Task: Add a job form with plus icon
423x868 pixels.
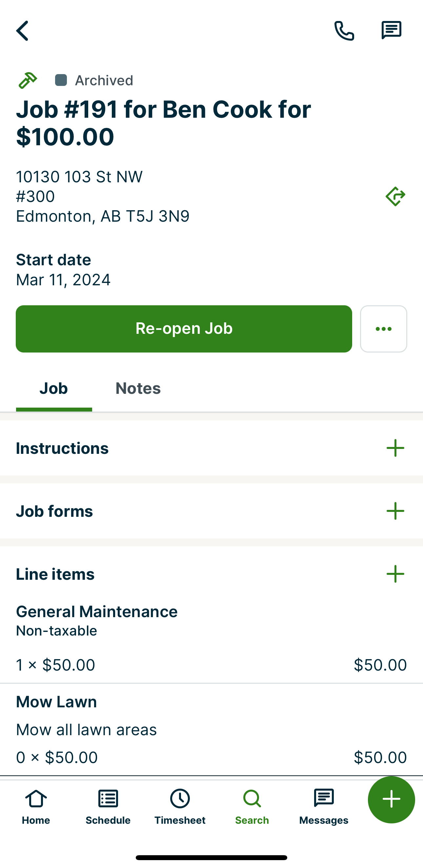Action: [x=395, y=511]
